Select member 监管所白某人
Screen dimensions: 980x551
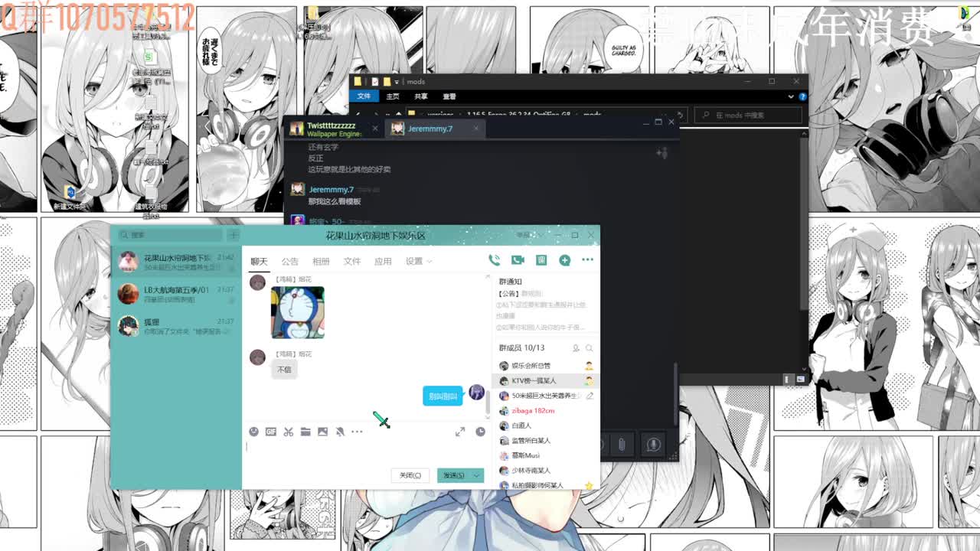click(545, 440)
